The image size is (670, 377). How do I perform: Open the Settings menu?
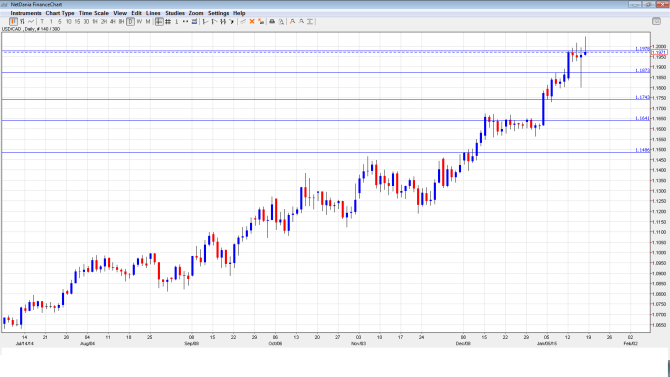[x=218, y=13]
